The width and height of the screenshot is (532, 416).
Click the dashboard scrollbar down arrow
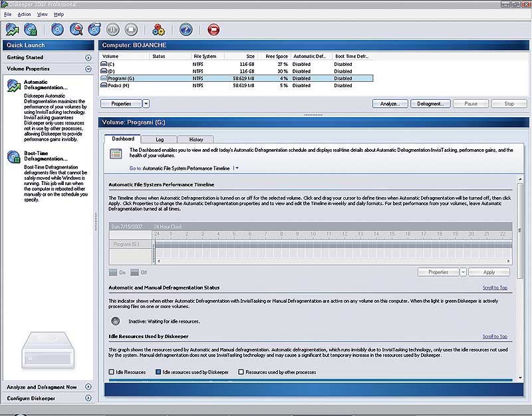520,377
